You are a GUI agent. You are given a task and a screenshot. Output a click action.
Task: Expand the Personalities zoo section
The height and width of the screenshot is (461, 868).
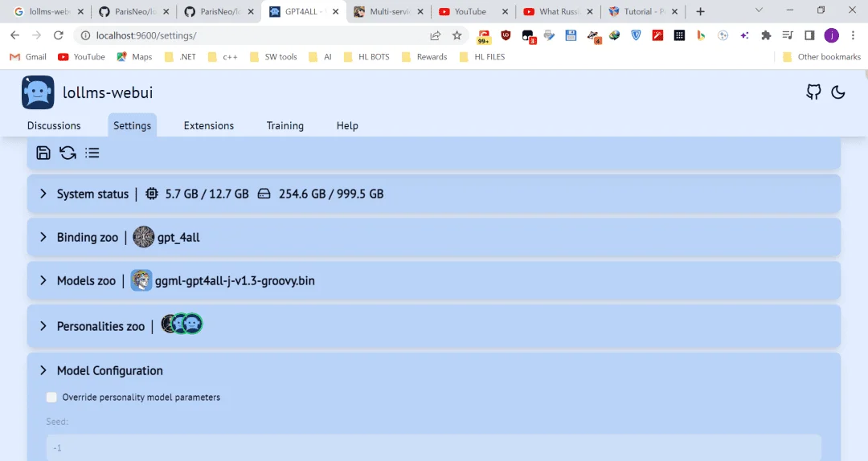[x=43, y=326]
